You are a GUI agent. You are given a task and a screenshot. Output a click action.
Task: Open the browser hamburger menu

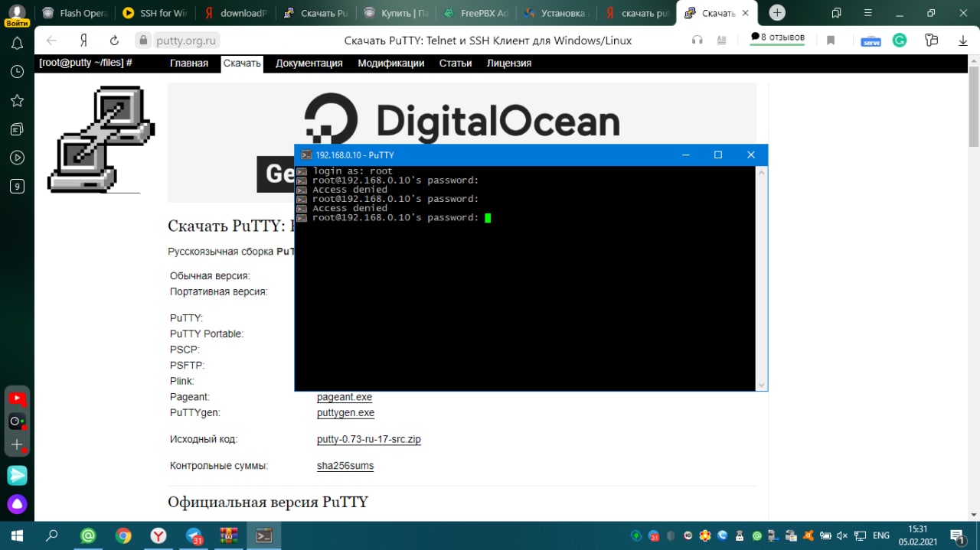pos(867,13)
